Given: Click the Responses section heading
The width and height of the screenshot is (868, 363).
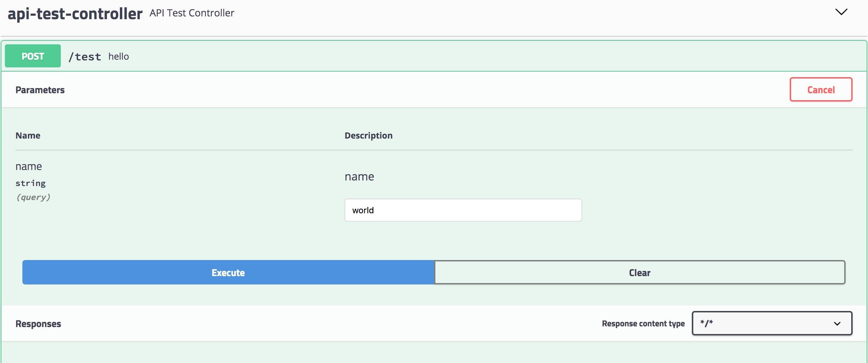Looking at the screenshot, I should 38,324.
